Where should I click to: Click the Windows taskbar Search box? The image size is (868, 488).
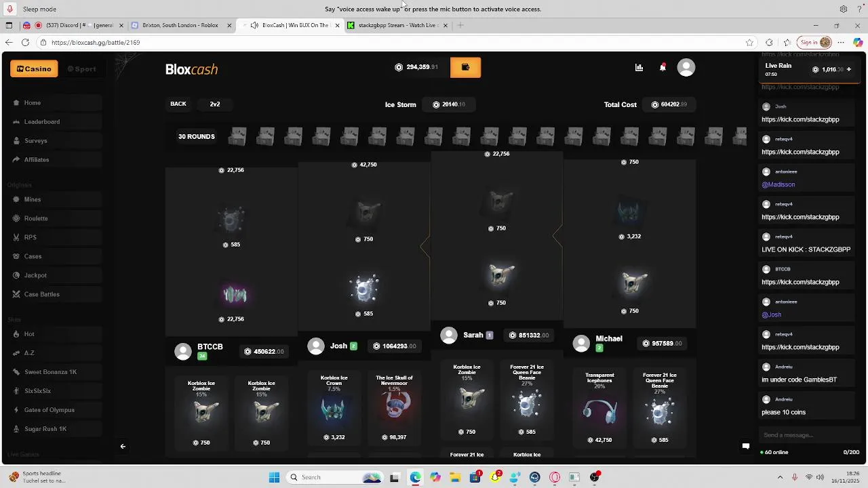click(335, 477)
